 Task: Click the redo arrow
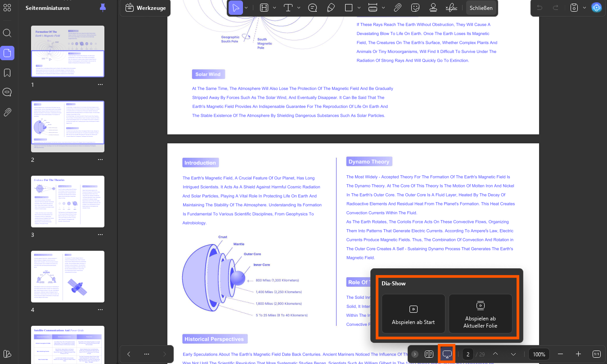click(x=556, y=8)
